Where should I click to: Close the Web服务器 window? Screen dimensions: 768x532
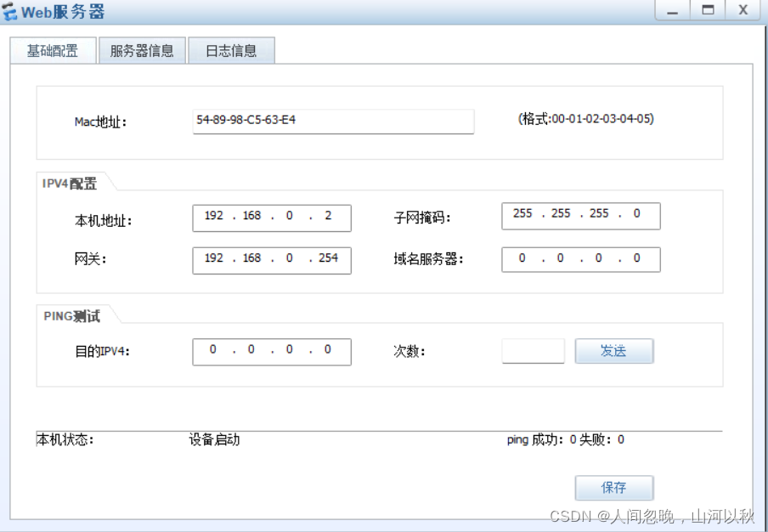[x=743, y=10]
